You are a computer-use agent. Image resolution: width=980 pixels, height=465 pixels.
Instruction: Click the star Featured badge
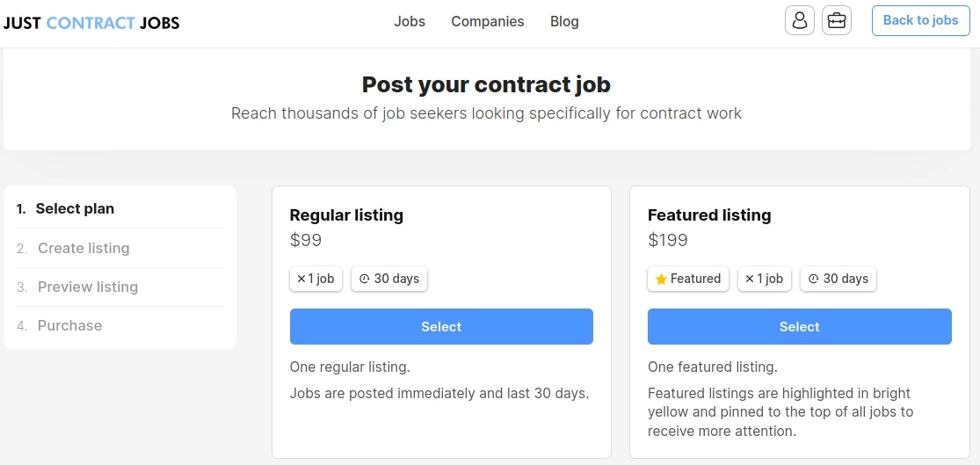coord(687,279)
